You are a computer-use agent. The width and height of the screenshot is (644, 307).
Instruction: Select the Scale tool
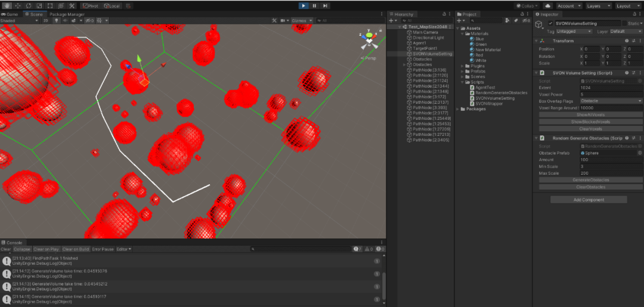coord(39,6)
